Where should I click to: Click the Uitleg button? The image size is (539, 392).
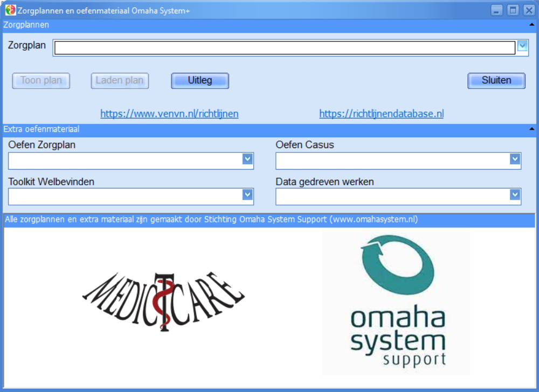(x=200, y=81)
